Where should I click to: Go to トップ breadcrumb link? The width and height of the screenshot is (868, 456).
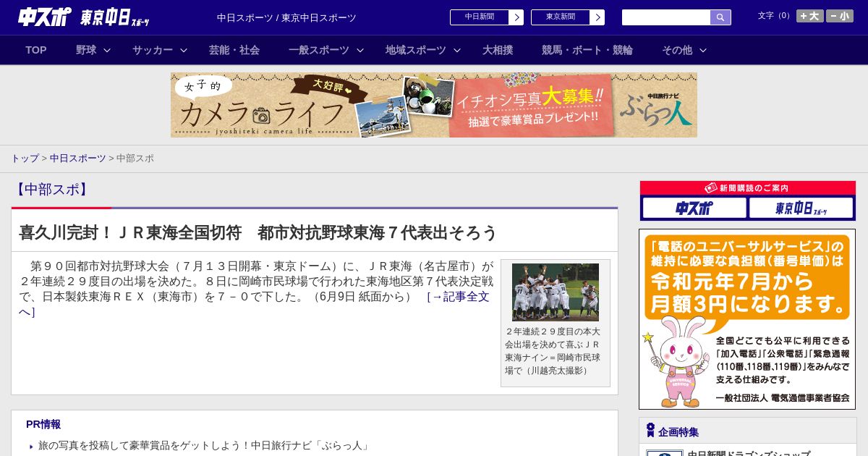(x=25, y=158)
